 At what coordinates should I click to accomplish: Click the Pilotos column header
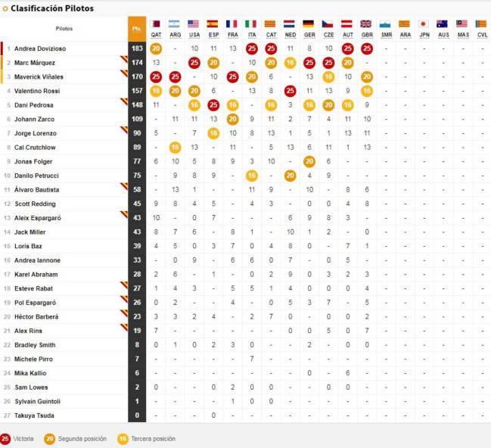click(64, 29)
